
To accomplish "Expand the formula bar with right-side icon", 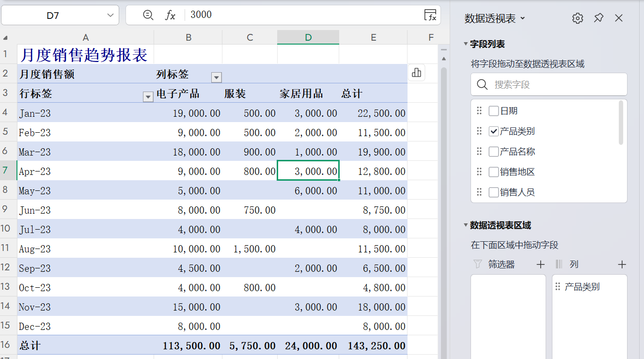I will [x=430, y=15].
